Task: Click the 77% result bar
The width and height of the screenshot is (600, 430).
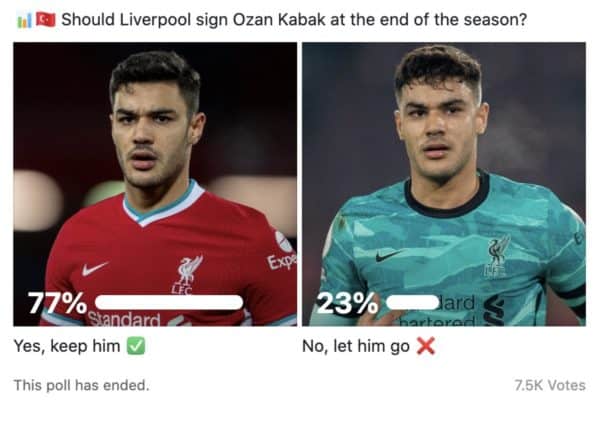Action: tap(169, 302)
